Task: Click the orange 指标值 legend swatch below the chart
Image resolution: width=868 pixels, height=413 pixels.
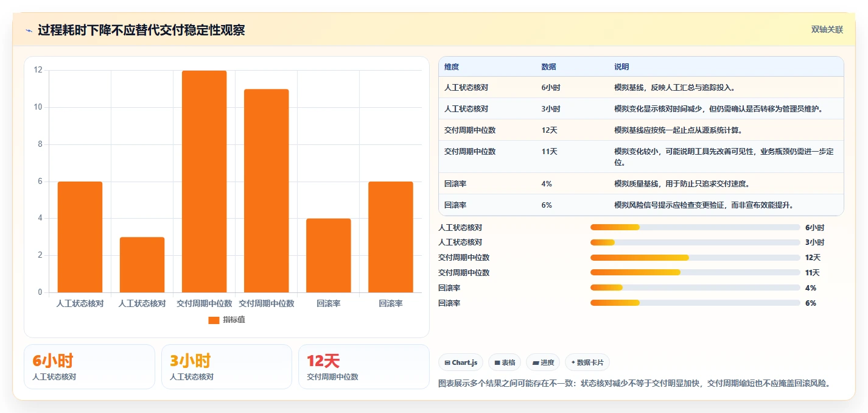Action: 214,320
